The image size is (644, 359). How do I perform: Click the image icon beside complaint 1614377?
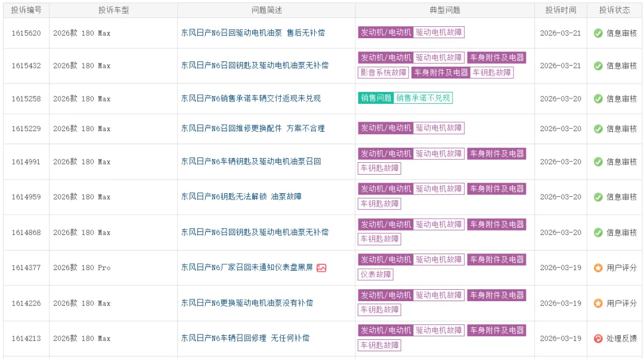tap(321, 268)
